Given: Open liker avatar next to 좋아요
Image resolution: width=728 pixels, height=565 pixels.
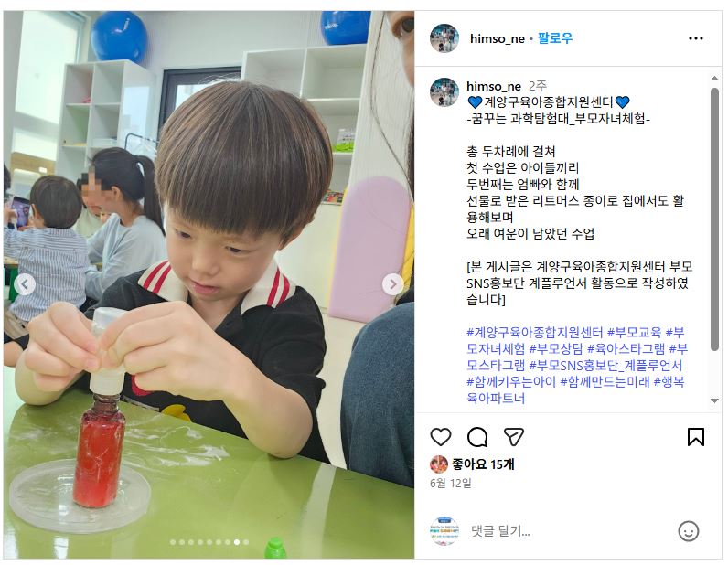Looking at the screenshot, I should coord(439,464).
